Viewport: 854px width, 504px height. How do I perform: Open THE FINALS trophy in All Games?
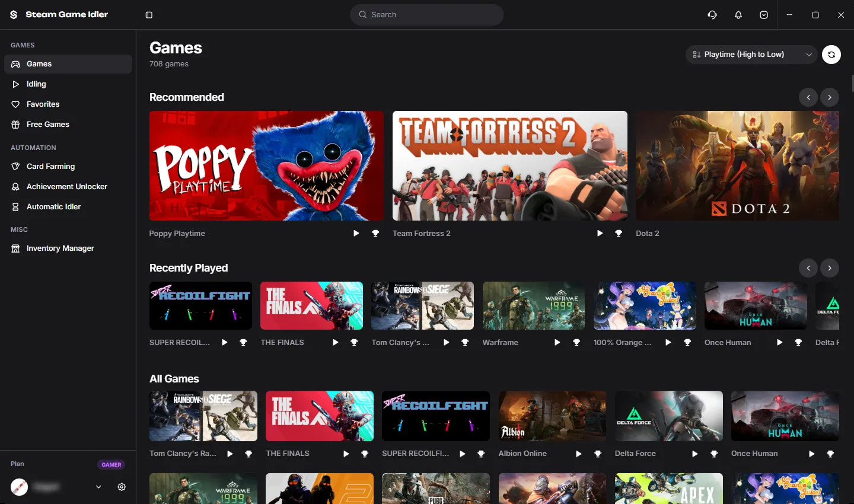[365, 454]
